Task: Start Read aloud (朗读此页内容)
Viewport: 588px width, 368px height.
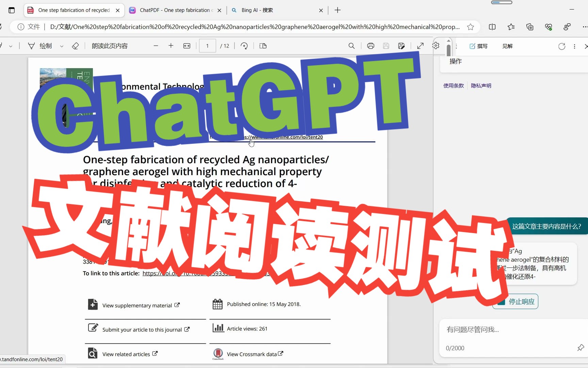Action: 110,46
